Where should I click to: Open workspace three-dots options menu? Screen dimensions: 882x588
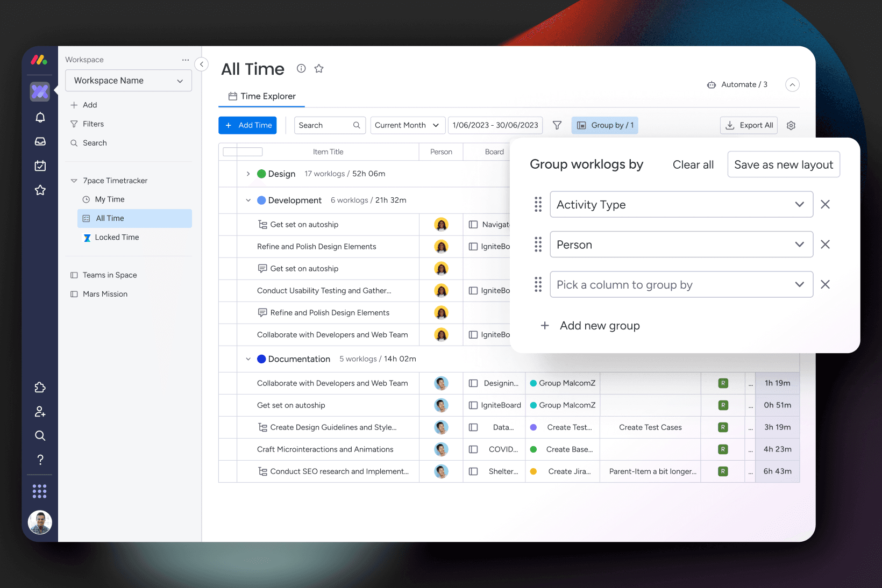(186, 60)
